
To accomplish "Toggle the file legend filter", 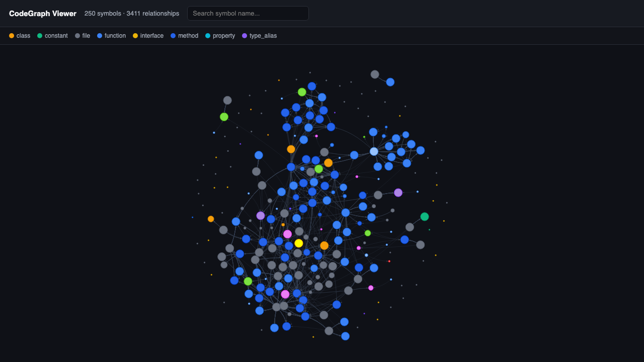I will pyautogui.click(x=83, y=36).
